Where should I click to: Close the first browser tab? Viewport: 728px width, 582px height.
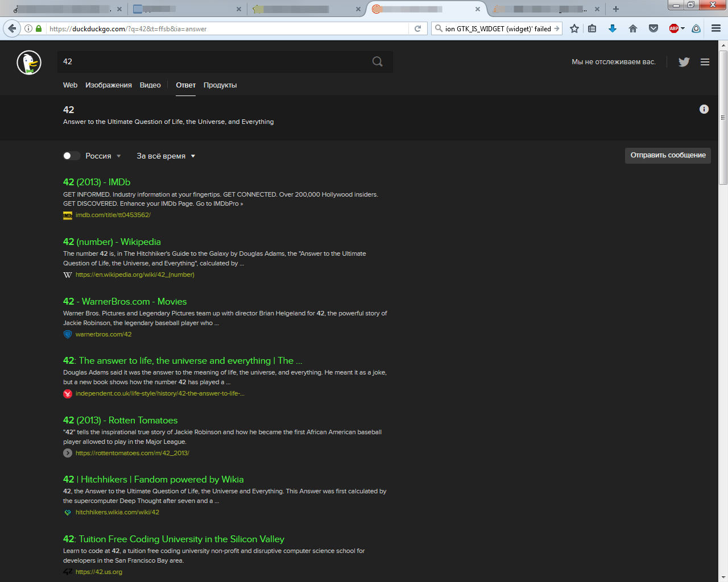[x=119, y=9]
